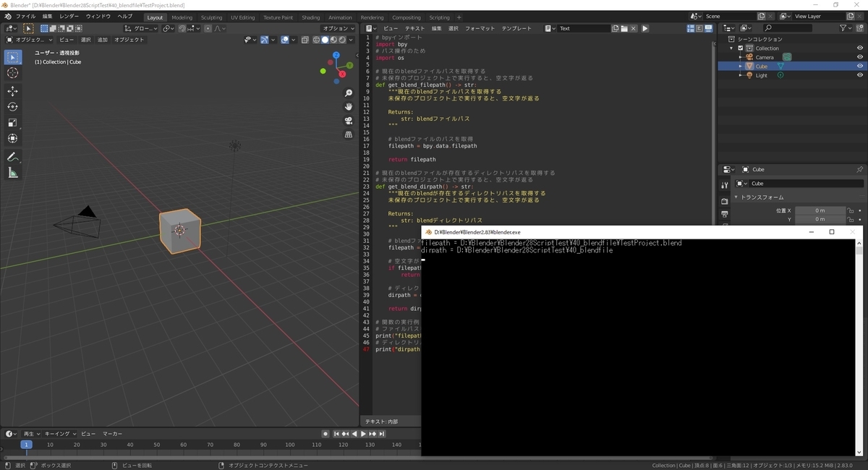Click the Blender logo menu icon

pos(7,17)
